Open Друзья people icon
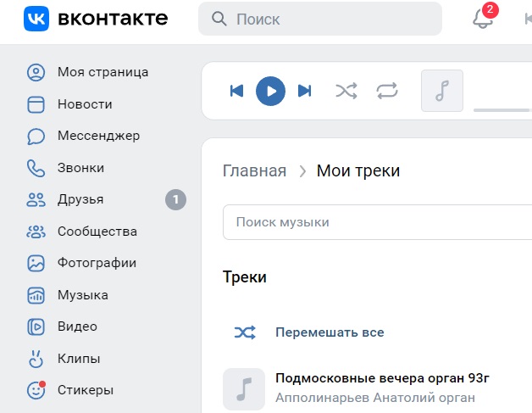Screen dimensions: 532x413 36,199
